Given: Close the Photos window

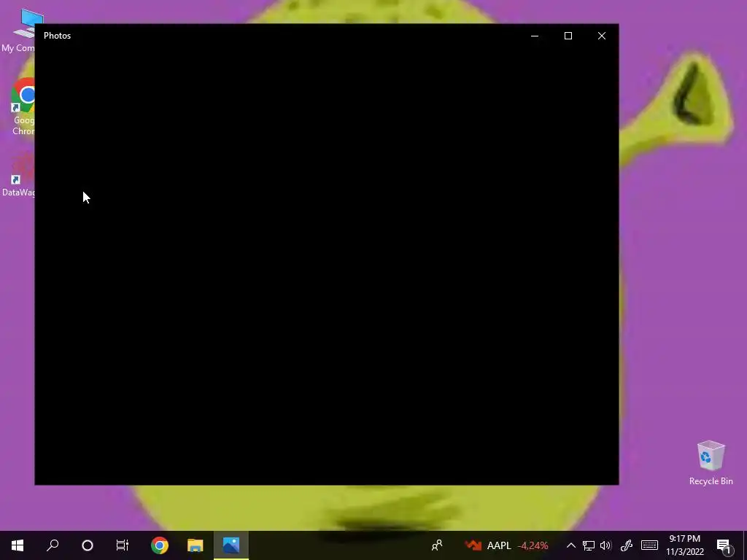Looking at the screenshot, I should pos(602,36).
